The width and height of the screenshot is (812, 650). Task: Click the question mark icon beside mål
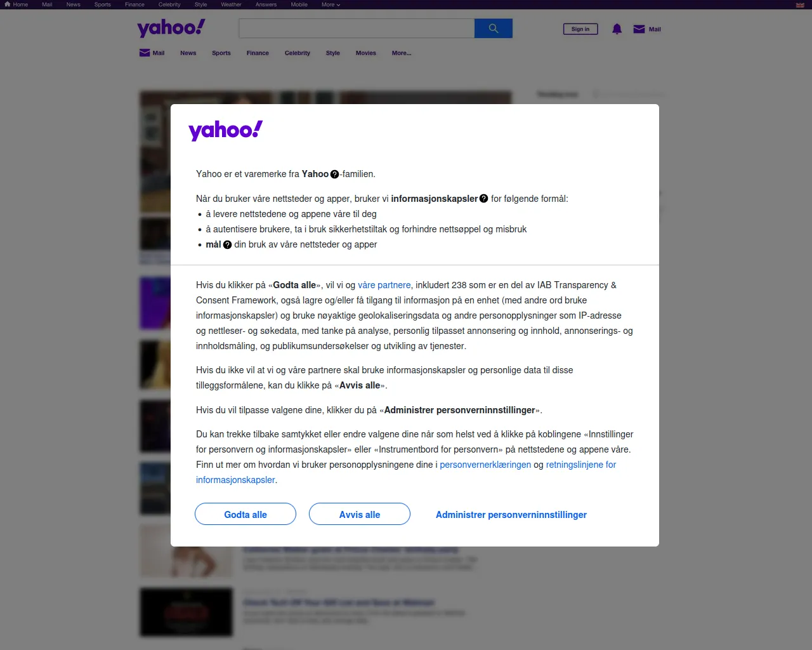click(228, 245)
